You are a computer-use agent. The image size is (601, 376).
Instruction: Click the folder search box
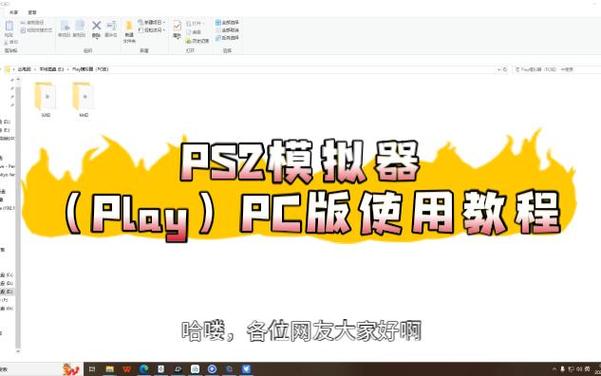point(557,69)
